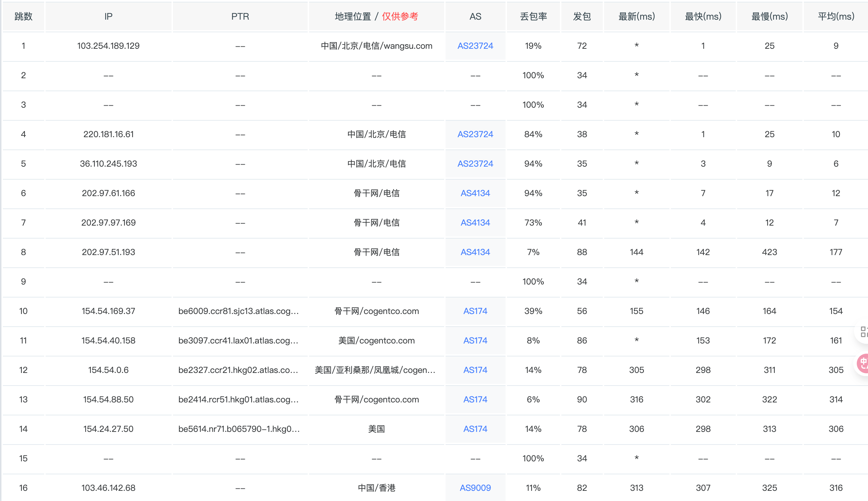Screen dimensions: 868x501
Task: Open AS4134 link for 202.97.51.193
Action: pos(475,252)
